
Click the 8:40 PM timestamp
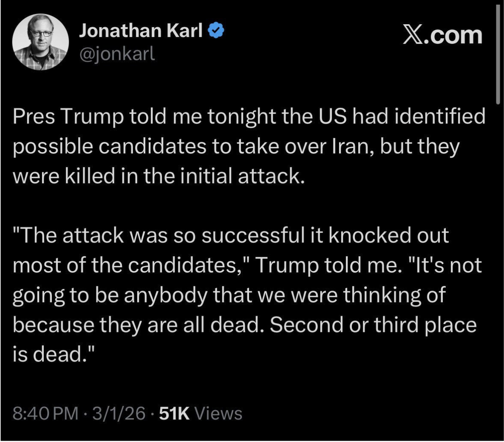[x=45, y=413]
